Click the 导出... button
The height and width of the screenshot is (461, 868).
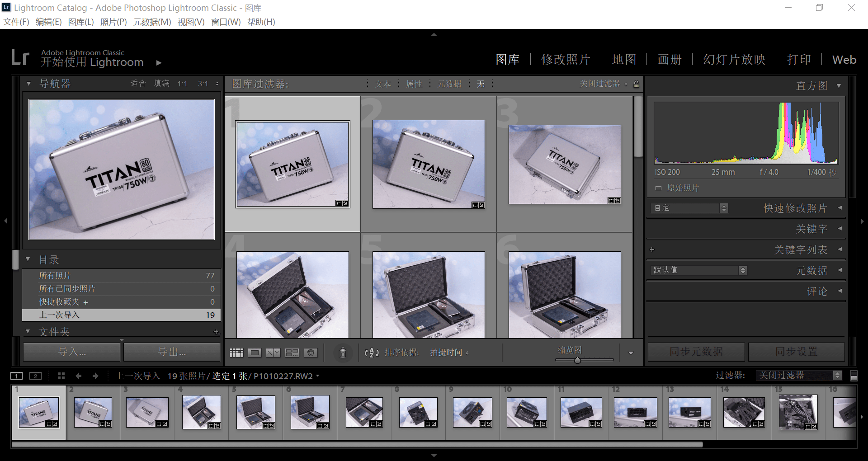click(x=172, y=352)
